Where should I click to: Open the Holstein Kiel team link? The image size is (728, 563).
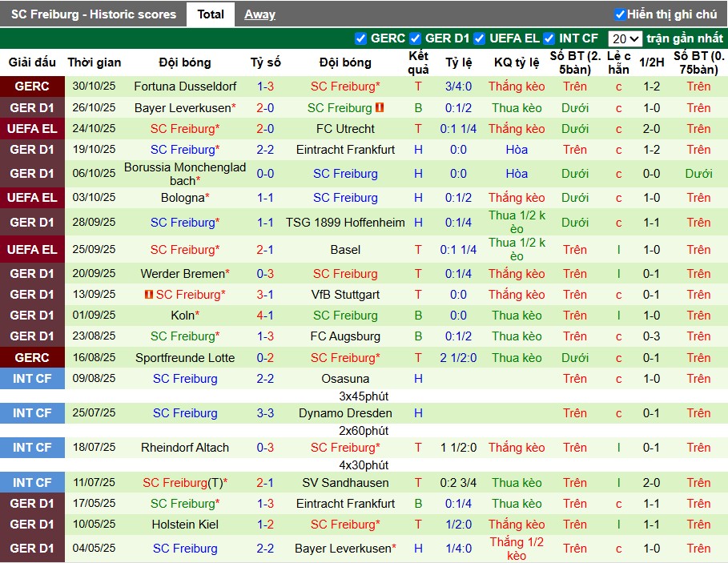coord(185,525)
